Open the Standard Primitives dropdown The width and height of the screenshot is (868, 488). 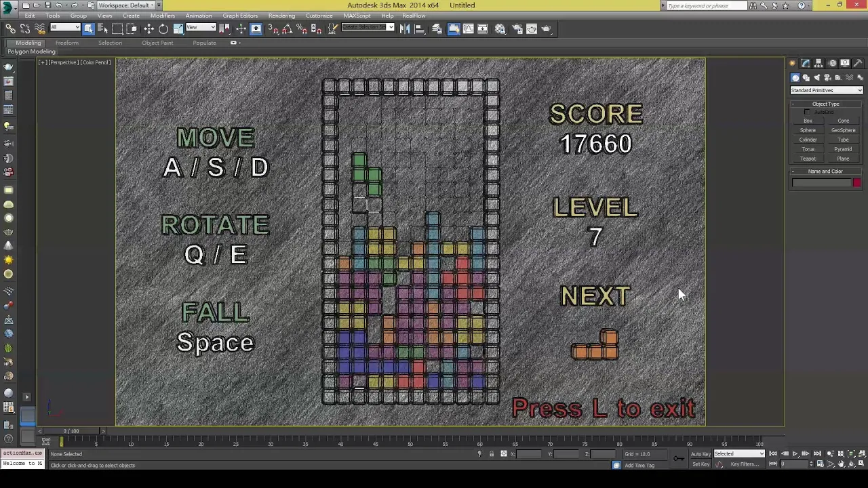pos(827,90)
